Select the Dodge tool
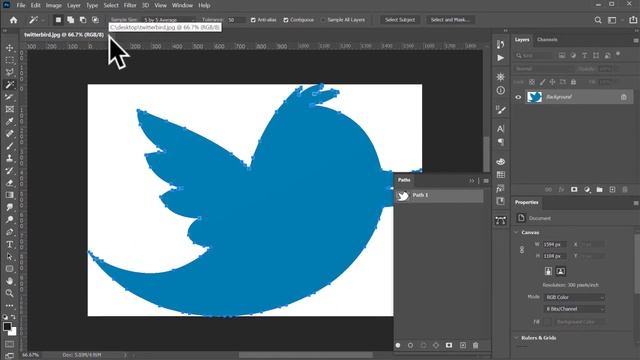Screen dimensions: 640x360 [x=9, y=219]
